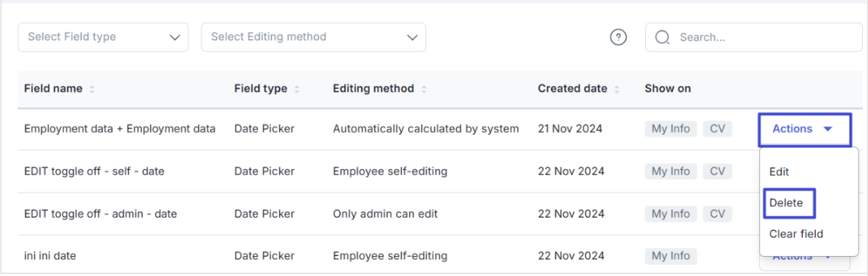The image size is (868, 276).
Task: Click the search magnifier icon
Action: (x=662, y=37)
